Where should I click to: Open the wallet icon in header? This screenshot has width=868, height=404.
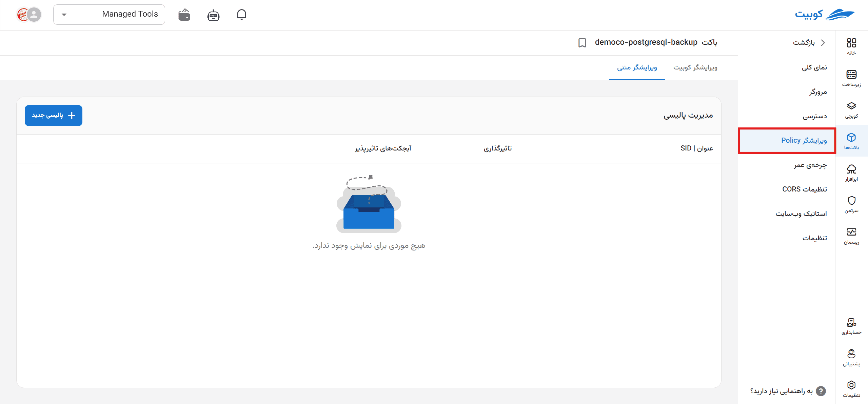(x=184, y=15)
